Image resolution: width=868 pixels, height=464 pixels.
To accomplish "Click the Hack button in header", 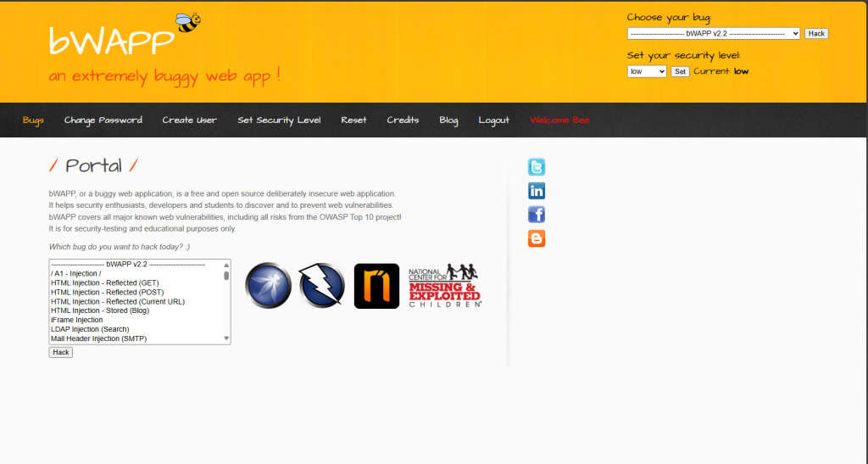I will tap(816, 34).
